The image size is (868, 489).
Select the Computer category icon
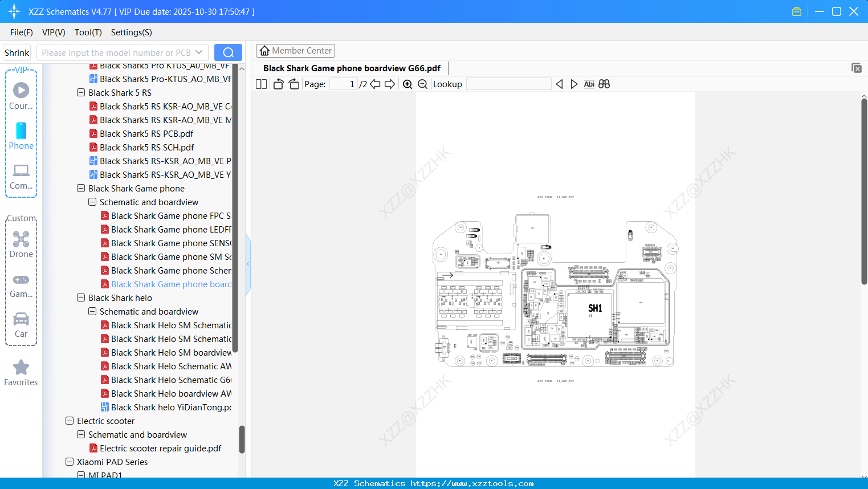(x=21, y=176)
